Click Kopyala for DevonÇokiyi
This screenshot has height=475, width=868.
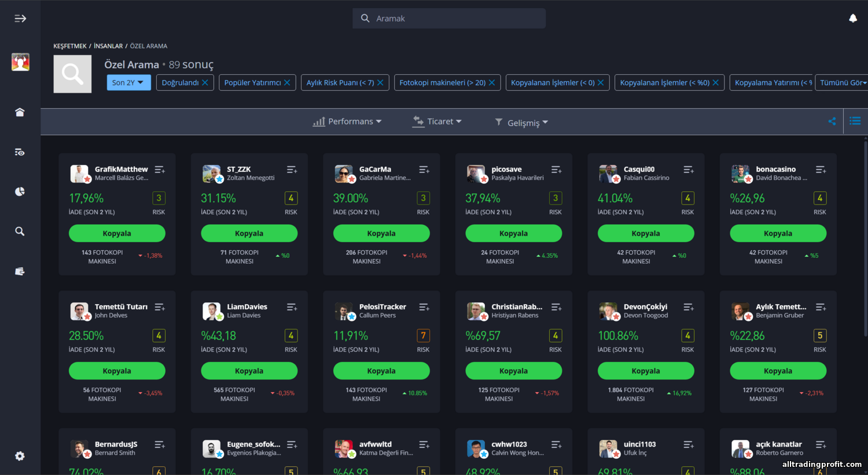coord(645,371)
